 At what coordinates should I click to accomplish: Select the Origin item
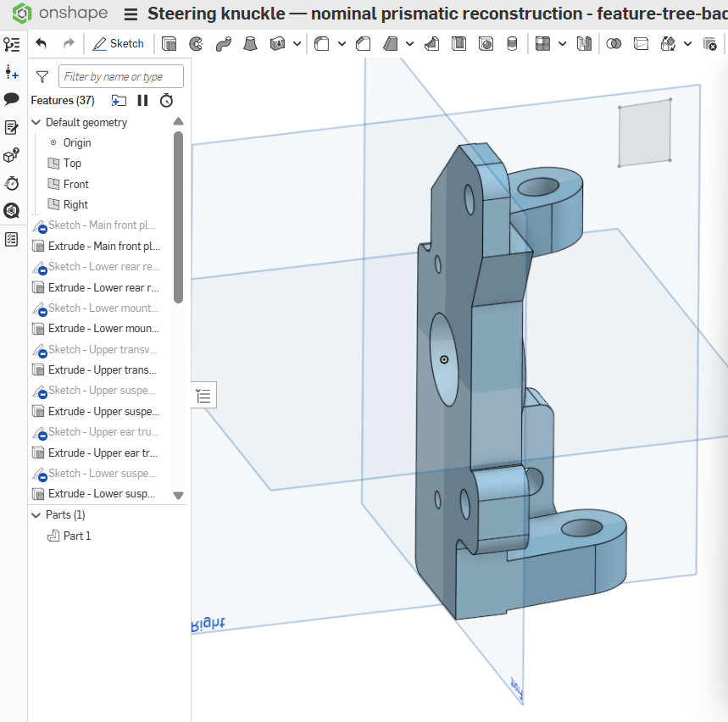click(77, 142)
